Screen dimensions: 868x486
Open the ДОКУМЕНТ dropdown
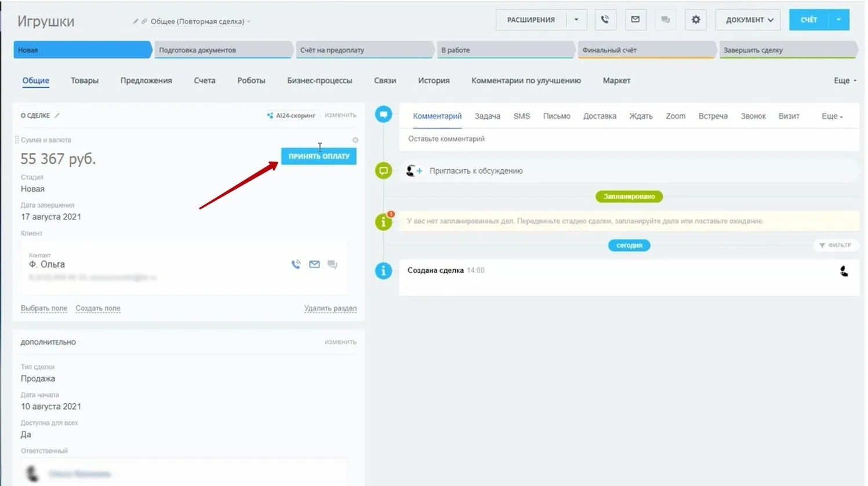[748, 20]
